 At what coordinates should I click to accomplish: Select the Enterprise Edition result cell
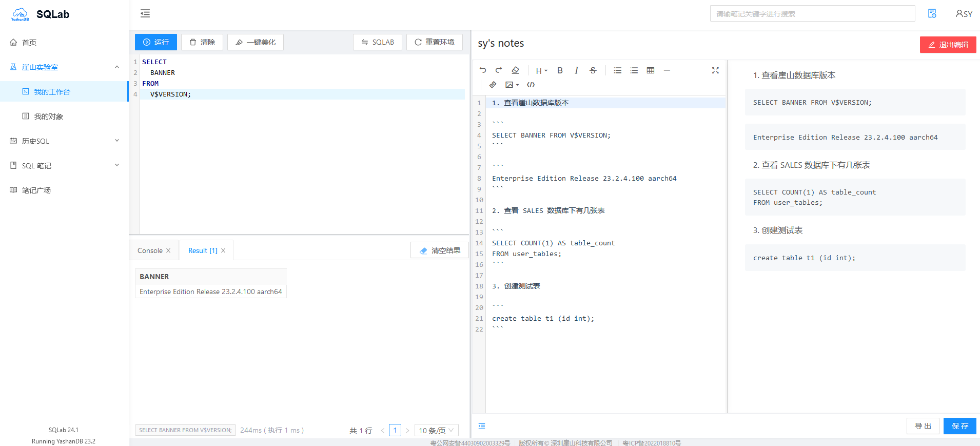pyautogui.click(x=211, y=292)
